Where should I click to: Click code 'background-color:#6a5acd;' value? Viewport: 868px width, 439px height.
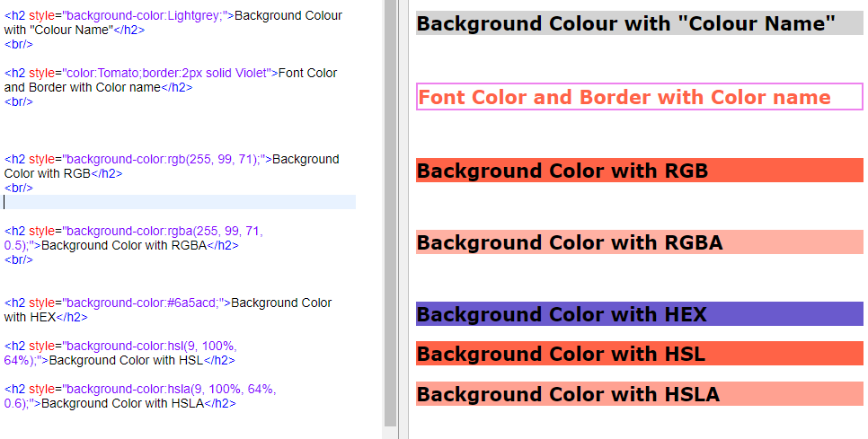(143, 303)
